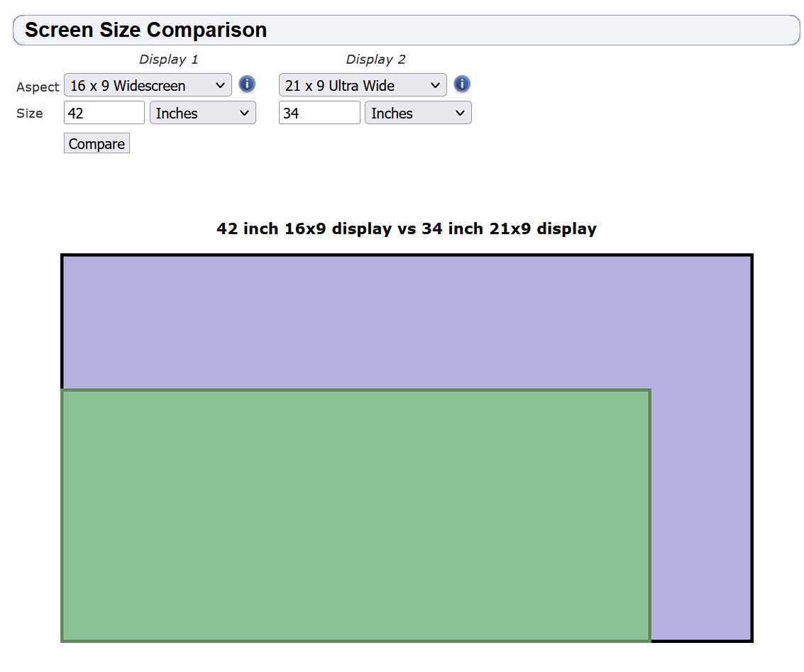Open the 16 x 9 Widescreen aspect dropdown
This screenshot has width=804, height=672.
[x=148, y=85]
